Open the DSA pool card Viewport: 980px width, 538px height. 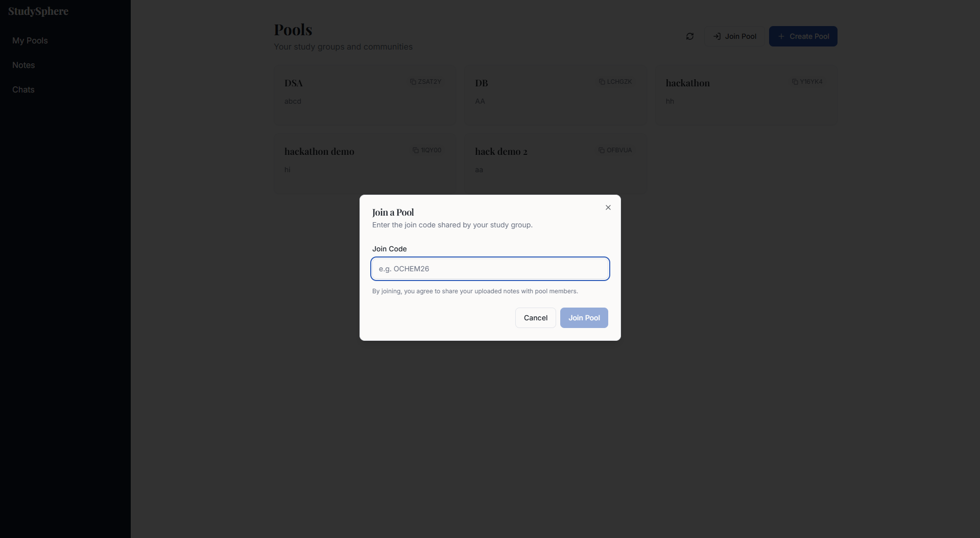pos(365,96)
